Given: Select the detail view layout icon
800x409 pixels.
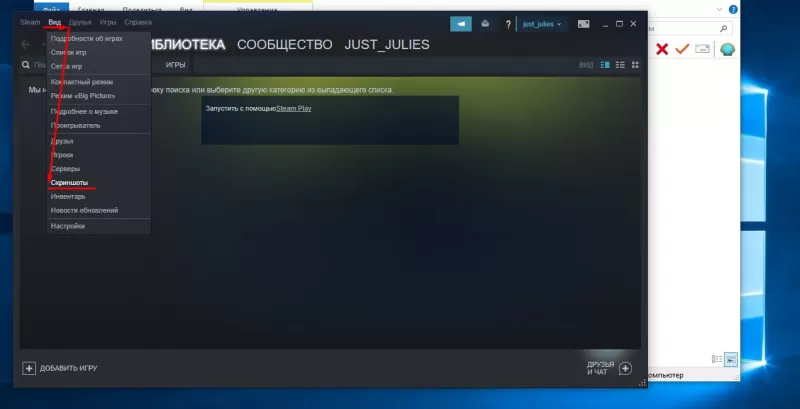Looking at the screenshot, I should 605,65.
